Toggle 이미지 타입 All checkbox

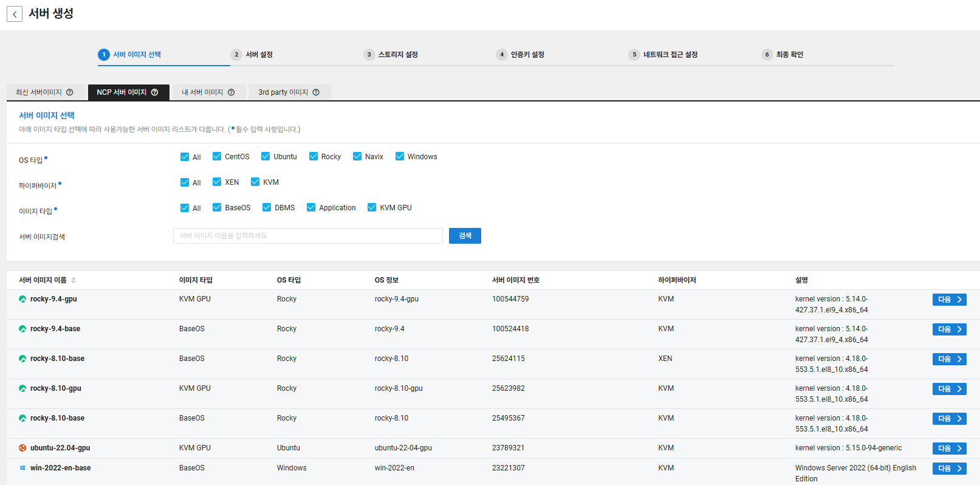tap(185, 208)
